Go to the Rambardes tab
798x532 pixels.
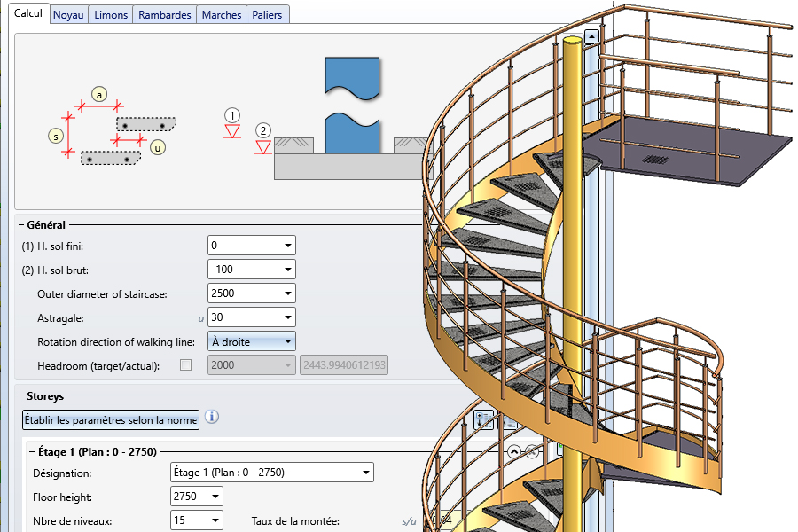(x=165, y=15)
